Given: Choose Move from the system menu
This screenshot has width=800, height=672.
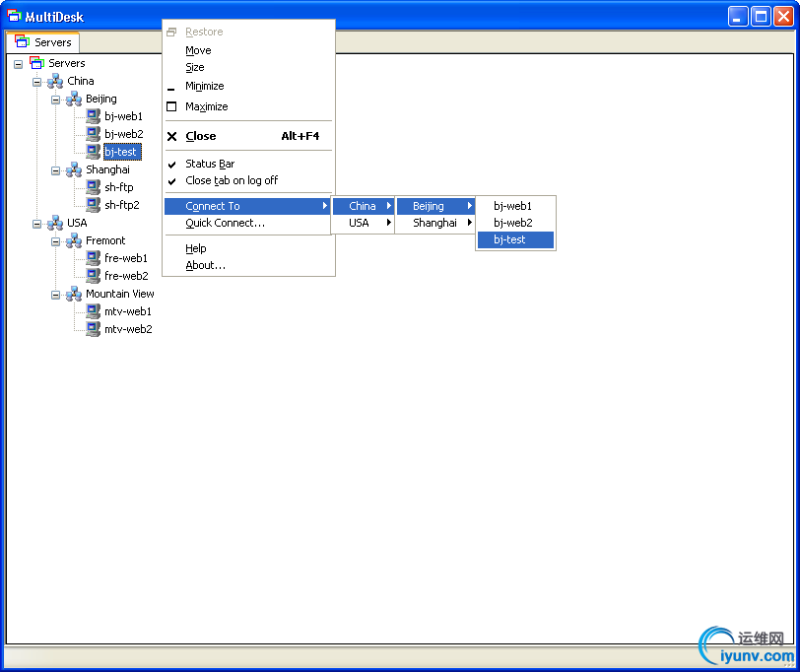Looking at the screenshot, I should click(249, 50).
